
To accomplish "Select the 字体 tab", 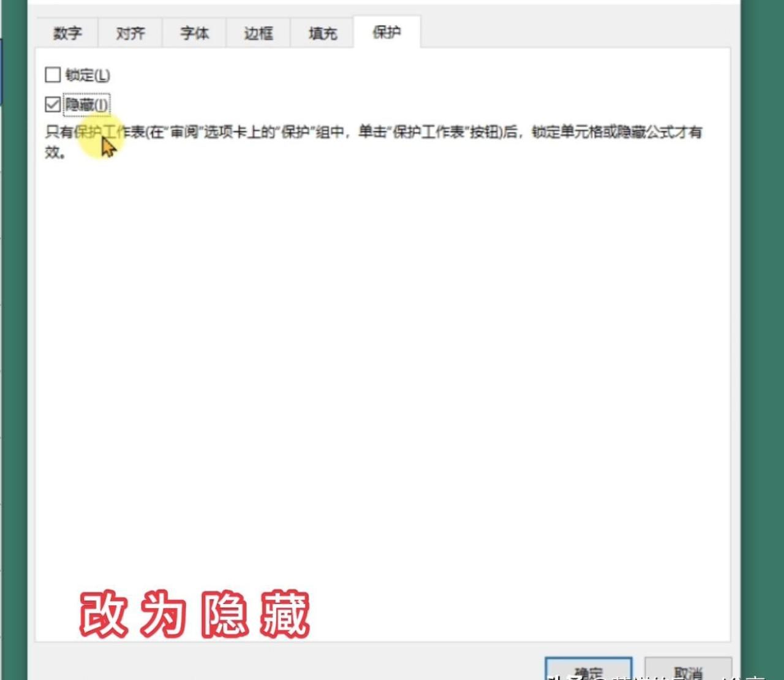I will click(194, 33).
